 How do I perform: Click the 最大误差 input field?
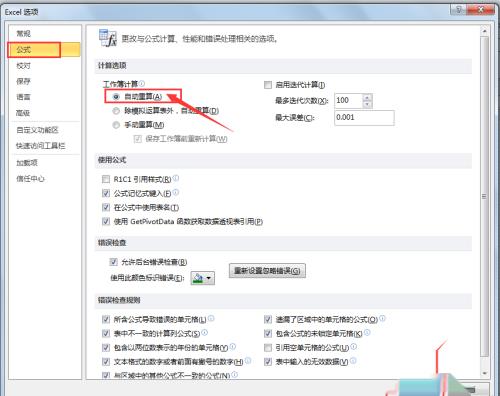click(x=364, y=118)
